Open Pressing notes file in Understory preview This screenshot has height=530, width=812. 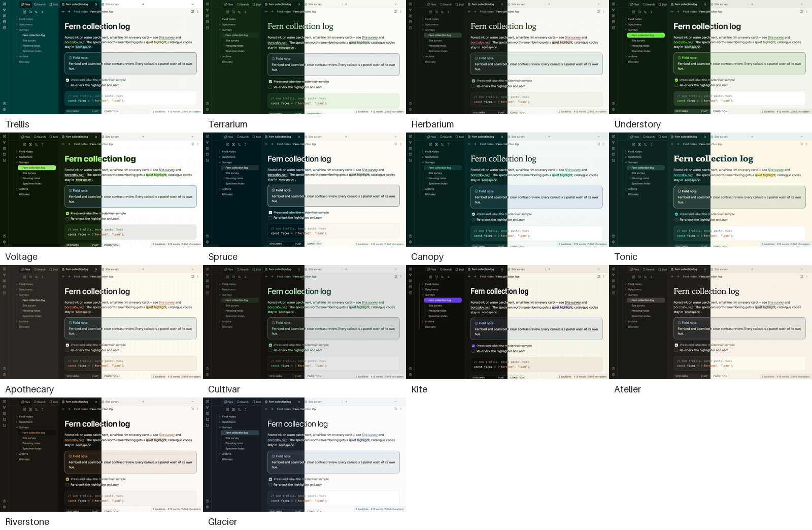point(641,46)
